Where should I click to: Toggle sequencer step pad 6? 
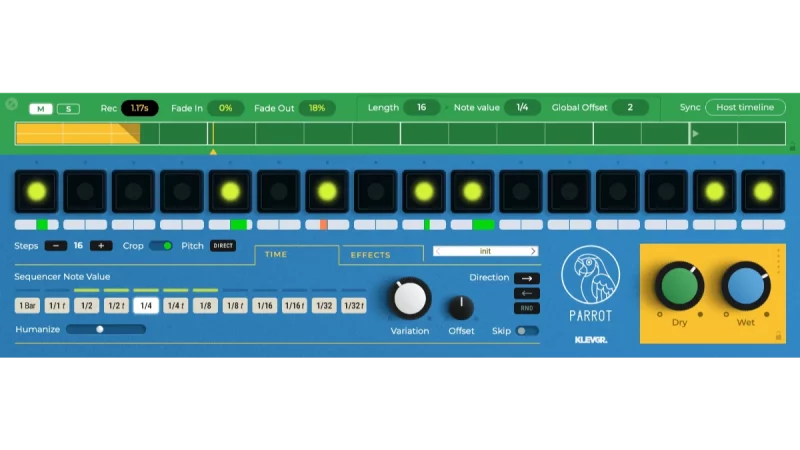coord(279,192)
